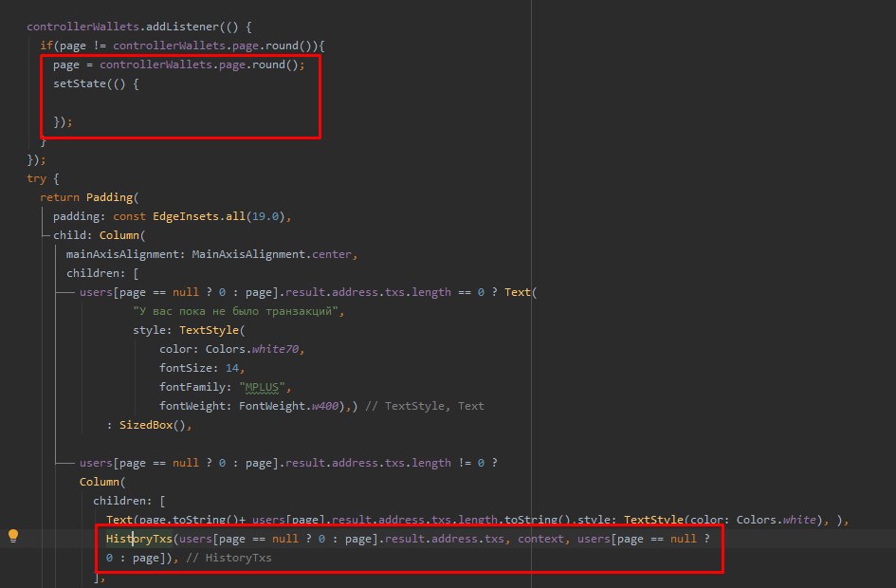Click EdgeInsets.all(19.0) padding value

[219, 216]
